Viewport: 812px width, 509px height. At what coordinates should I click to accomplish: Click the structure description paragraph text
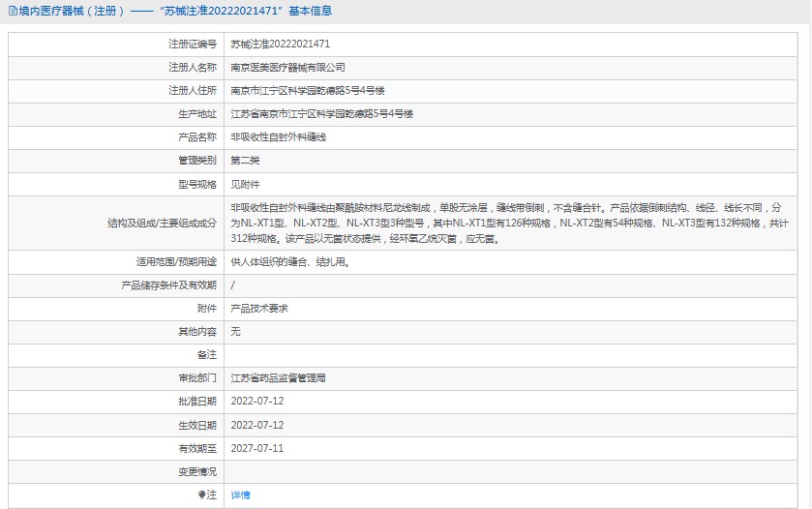510,224
